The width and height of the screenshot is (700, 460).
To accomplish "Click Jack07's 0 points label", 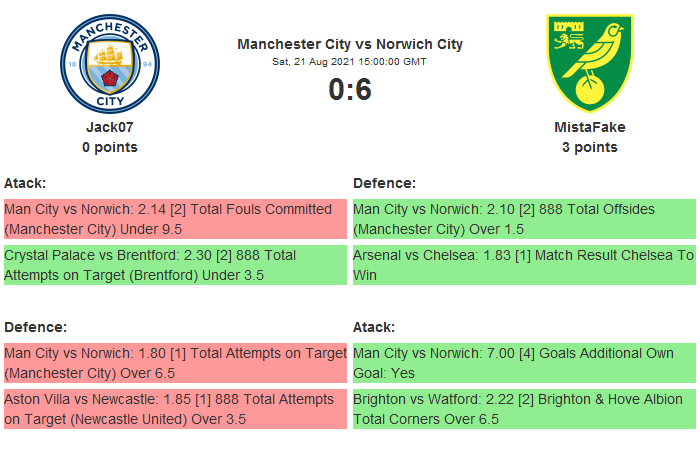I will [110, 147].
